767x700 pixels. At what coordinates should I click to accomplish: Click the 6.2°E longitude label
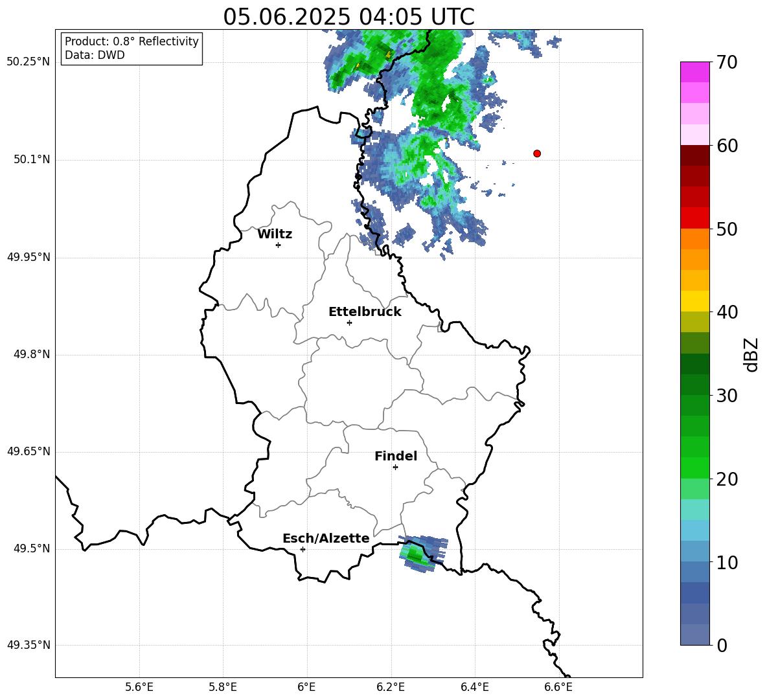(x=391, y=687)
